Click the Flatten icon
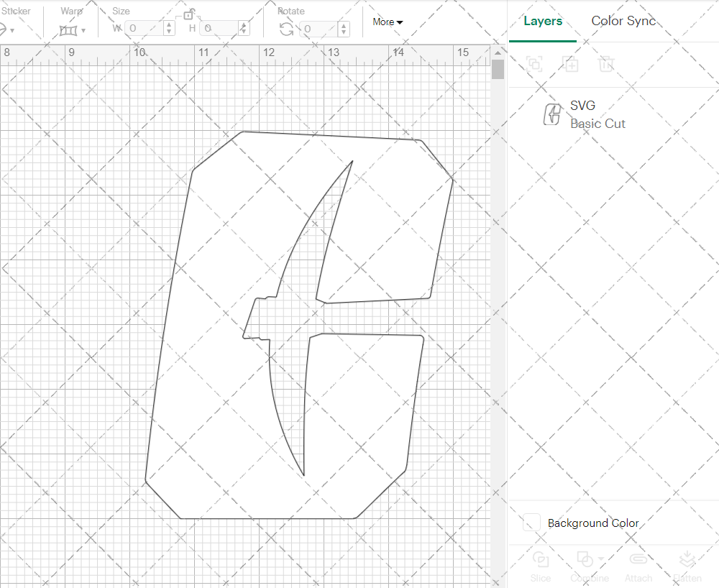719x588 pixels. (687, 559)
